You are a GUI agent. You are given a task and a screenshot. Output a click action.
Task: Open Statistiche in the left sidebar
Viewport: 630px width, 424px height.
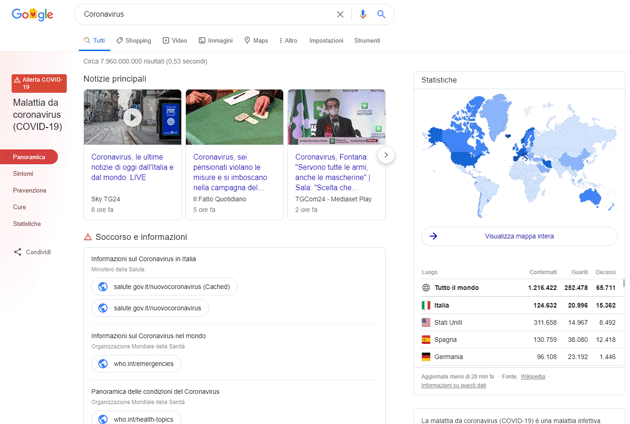click(x=27, y=224)
